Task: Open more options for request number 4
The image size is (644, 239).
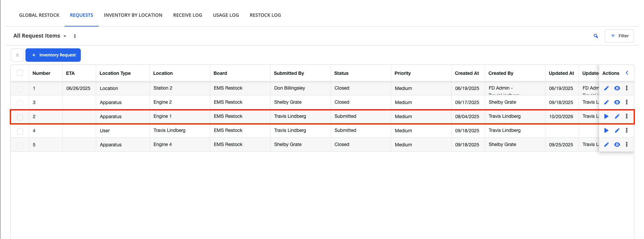Action: pyautogui.click(x=627, y=131)
